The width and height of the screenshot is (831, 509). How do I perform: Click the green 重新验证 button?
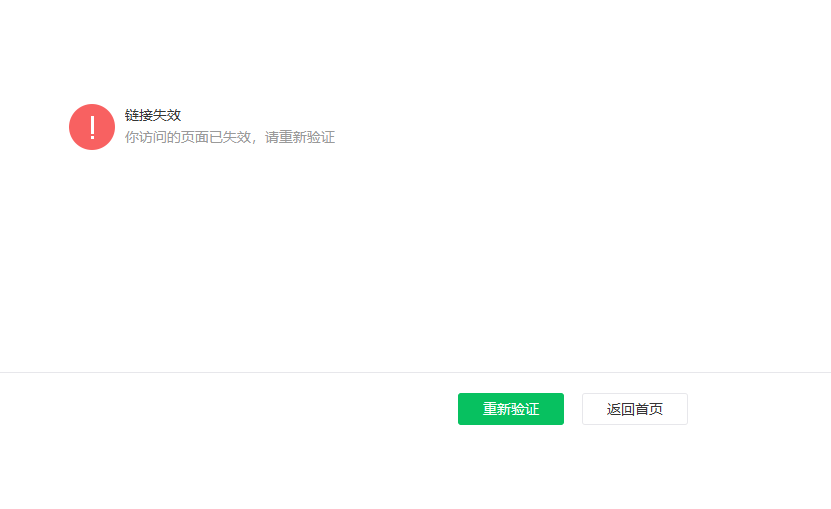click(x=510, y=409)
